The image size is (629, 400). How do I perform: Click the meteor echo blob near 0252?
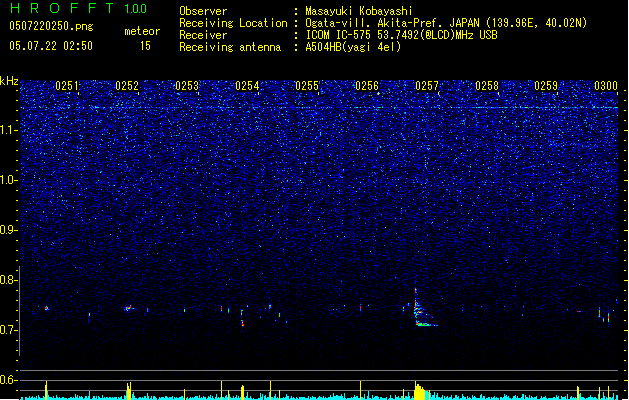pyautogui.click(x=129, y=308)
